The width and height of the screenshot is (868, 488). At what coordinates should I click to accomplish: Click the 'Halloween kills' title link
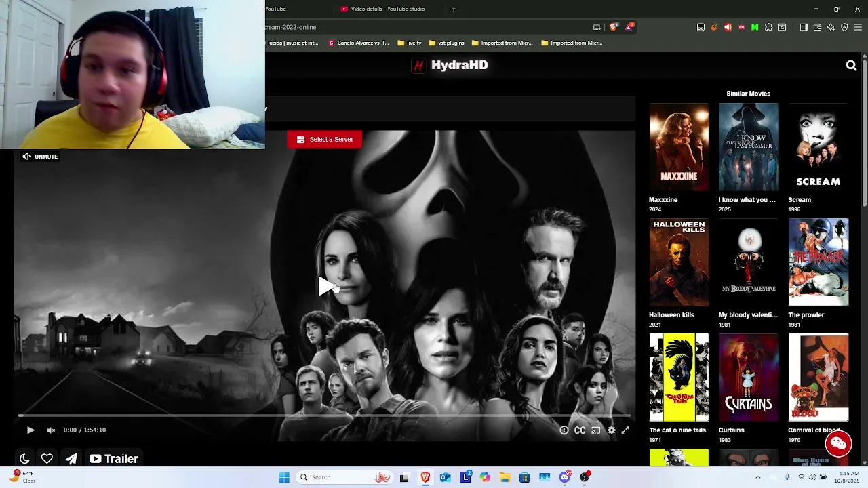(671, 315)
